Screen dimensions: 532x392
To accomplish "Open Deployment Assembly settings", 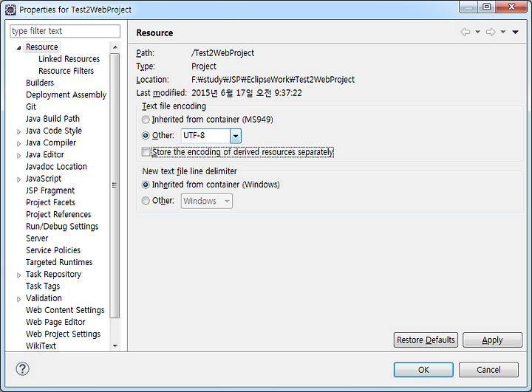I will [66, 94].
